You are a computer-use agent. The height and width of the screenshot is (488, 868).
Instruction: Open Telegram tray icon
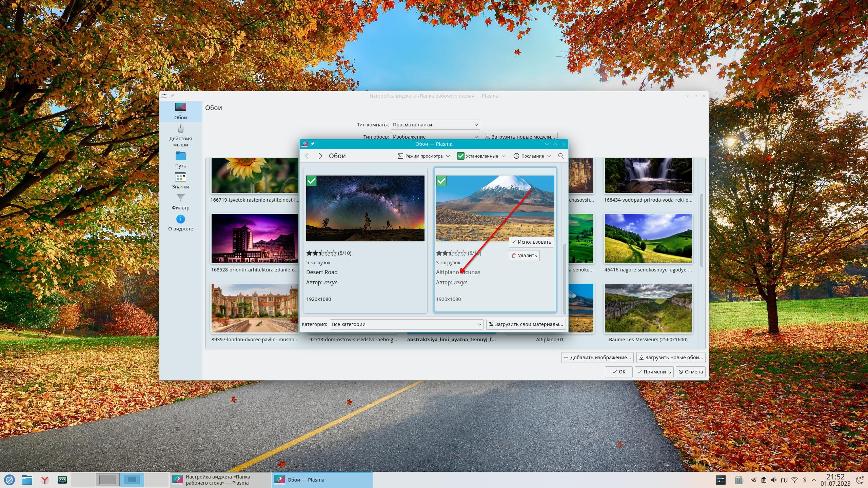tap(753, 480)
